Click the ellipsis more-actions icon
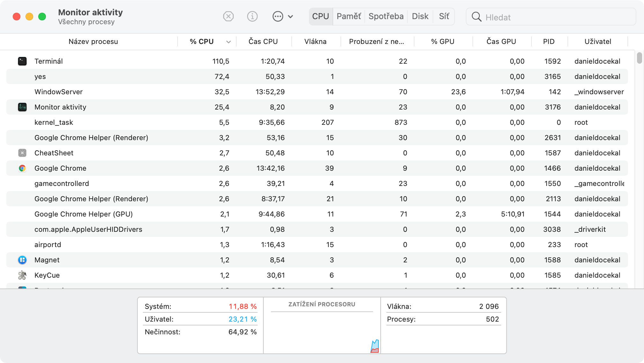Screen dimensions: 644x363 [x=278, y=16]
